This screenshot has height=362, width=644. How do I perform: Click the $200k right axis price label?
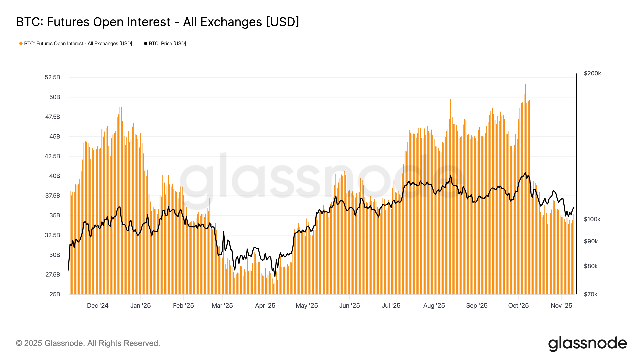[592, 73]
